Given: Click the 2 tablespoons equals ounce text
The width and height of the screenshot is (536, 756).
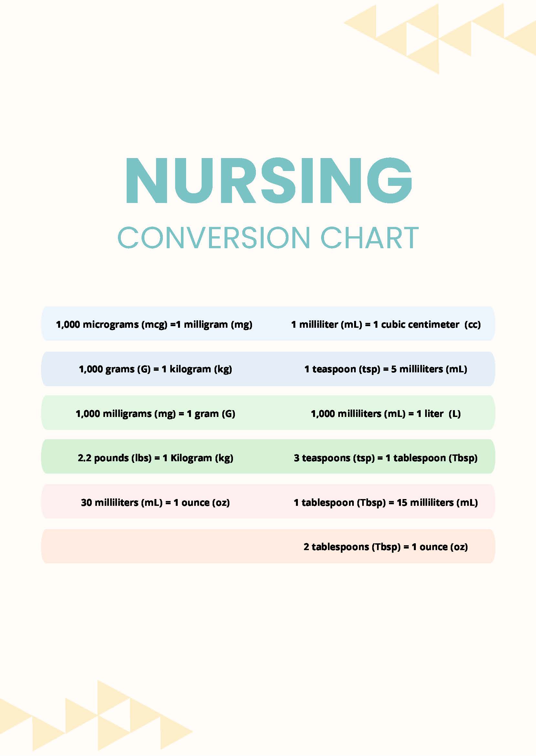Looking at the screenshot, I should click(386, 547).
